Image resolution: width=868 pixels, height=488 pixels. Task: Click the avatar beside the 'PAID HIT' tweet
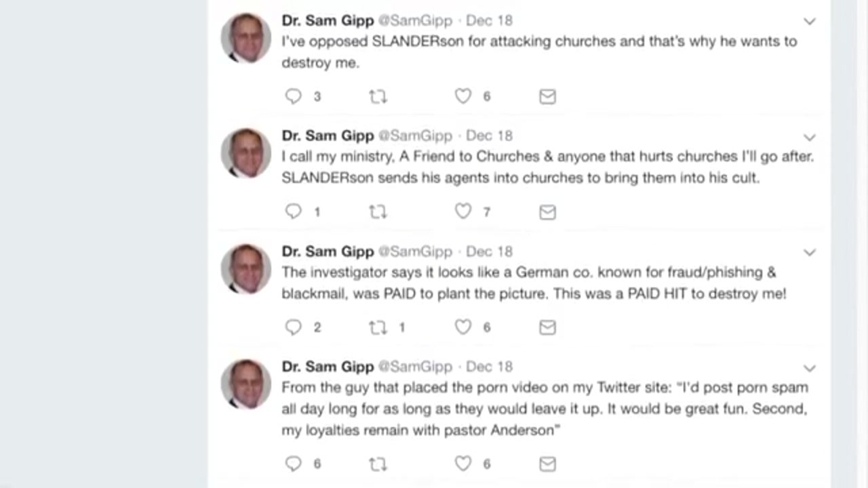245,269
